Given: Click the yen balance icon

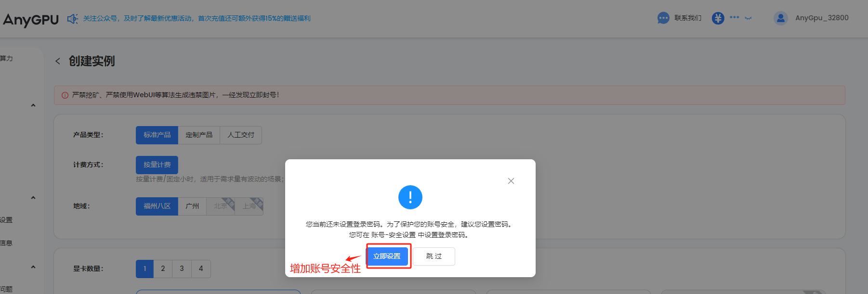Looking at the screenshot, I should [x=718, y=18].
